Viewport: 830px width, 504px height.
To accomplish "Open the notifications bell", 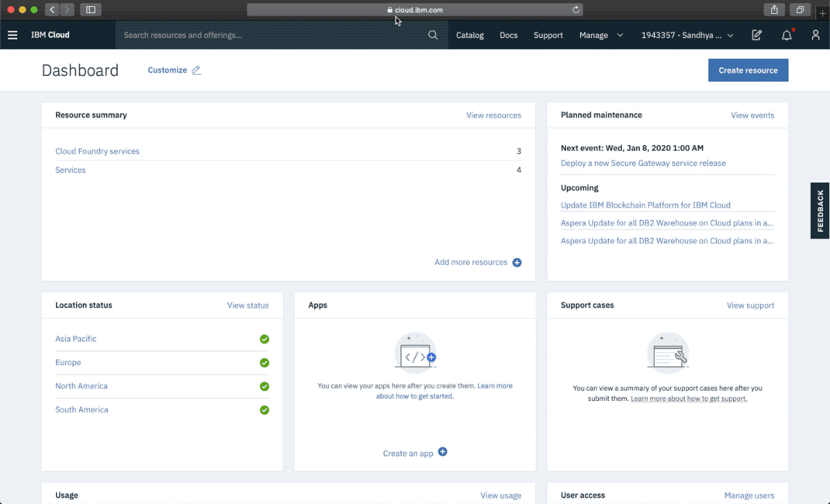I will pyautogui.click(x=786, y=35).
